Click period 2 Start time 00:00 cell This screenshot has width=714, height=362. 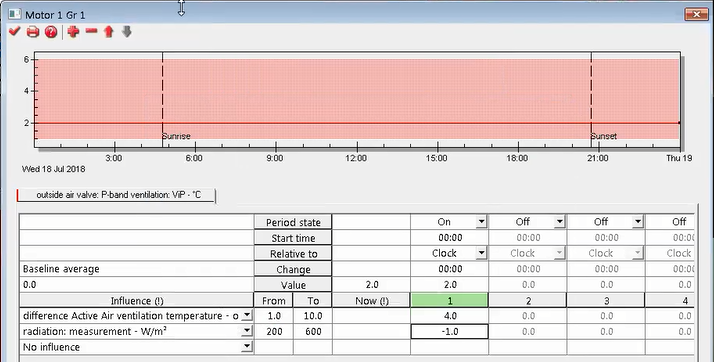pyautogui.click(x=528, y=238)
